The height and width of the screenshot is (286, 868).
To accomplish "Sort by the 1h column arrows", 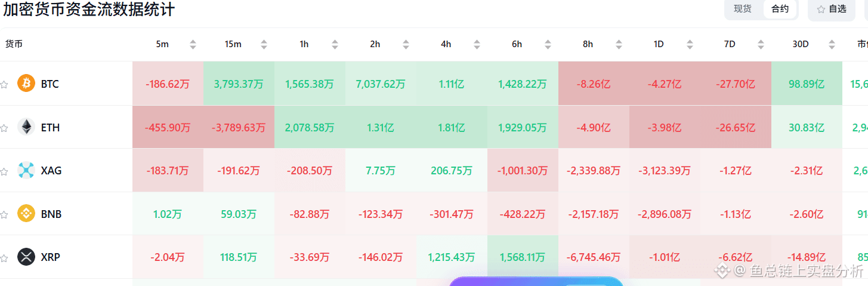I will 335,44.
